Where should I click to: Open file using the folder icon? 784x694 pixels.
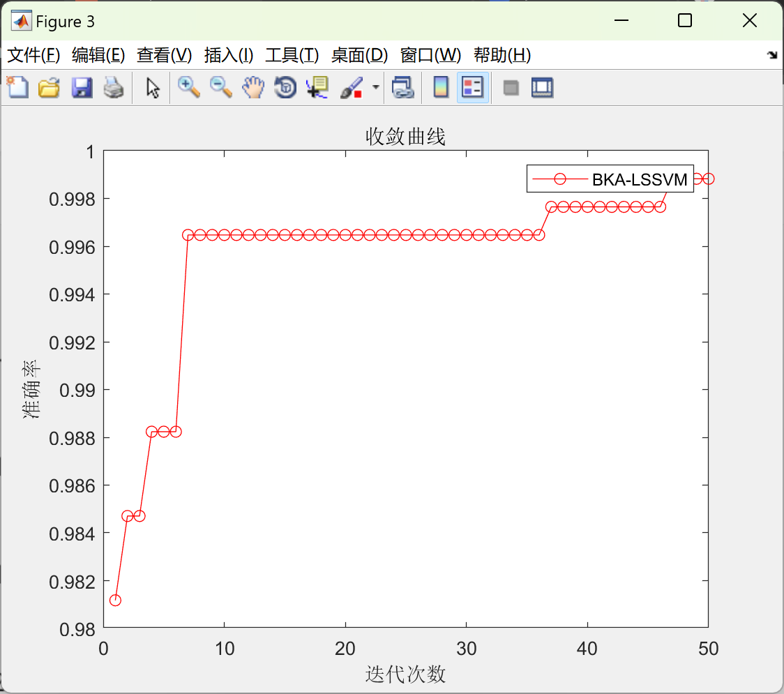pyautogui.click(x=49, y=87)
